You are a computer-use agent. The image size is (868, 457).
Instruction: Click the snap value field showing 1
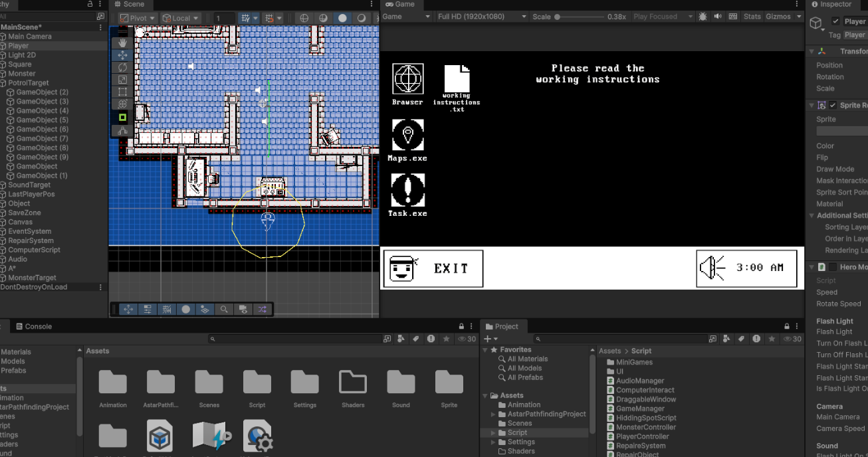coord(224,18)
